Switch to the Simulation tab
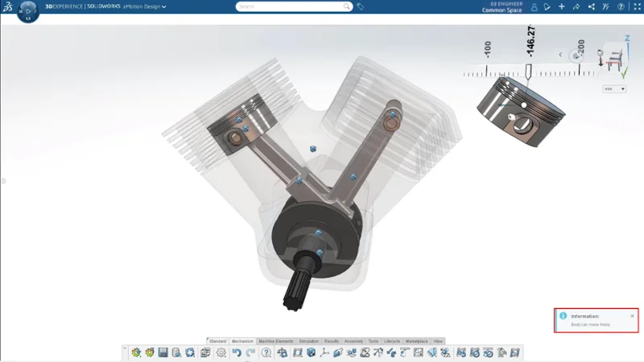Image resolution: width=644 pixels, height=362 pixels. point(309,341)
